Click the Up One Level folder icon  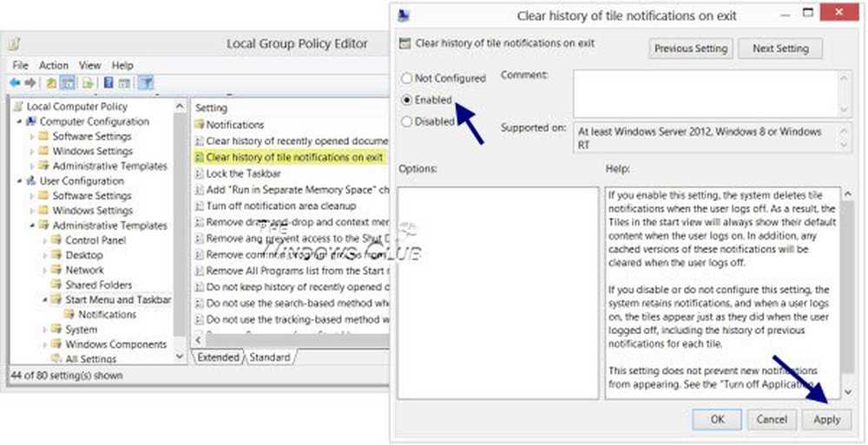pyautogui.click(x=51, y=83)
